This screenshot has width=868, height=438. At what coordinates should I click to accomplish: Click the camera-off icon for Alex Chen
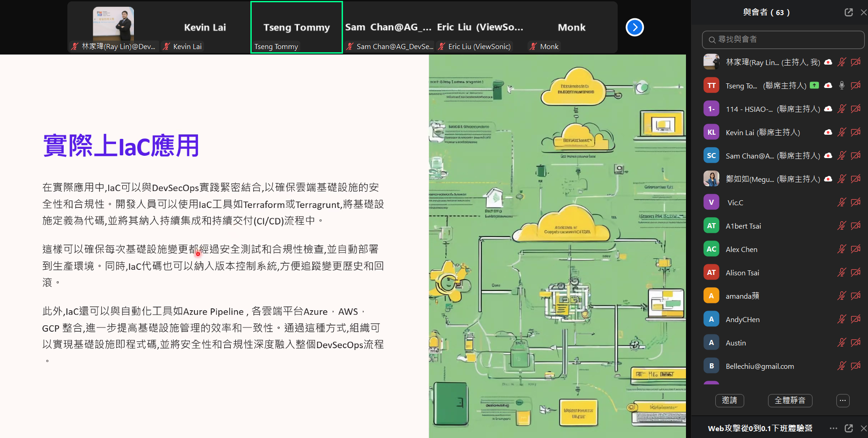(x=856, y=249)
